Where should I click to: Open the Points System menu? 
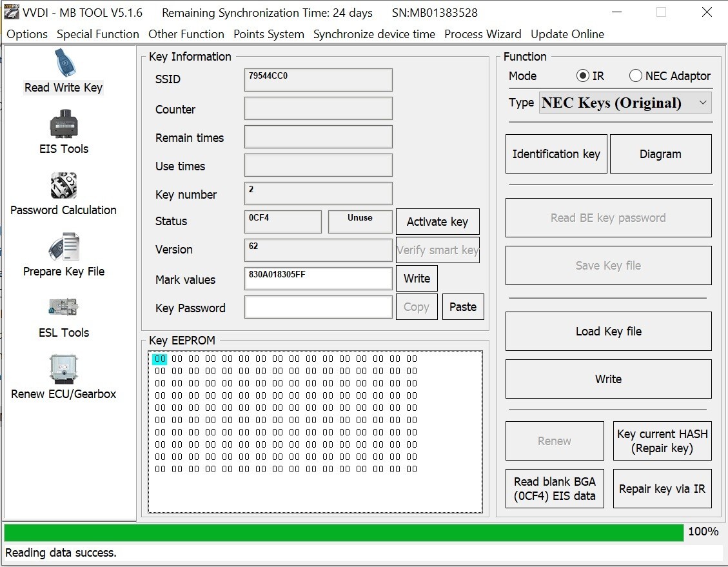point(269,34)
